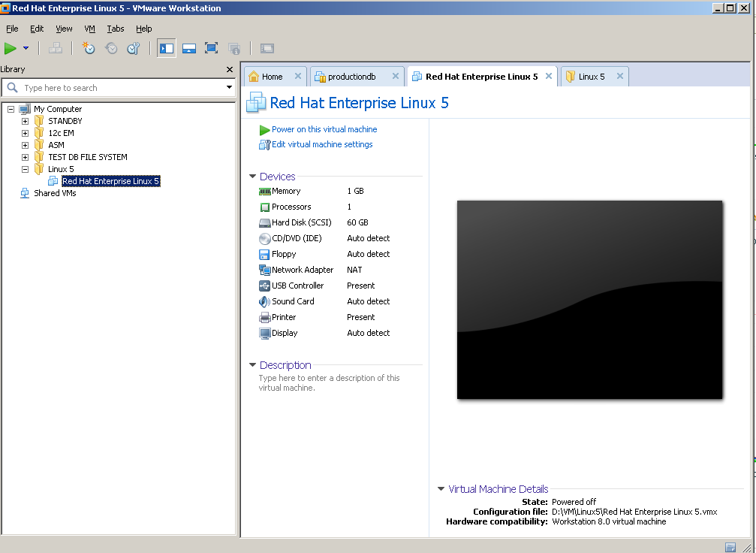Click the CD/DVD (IDE) device icon
The width and height of the screenshot is (756, 553).
[265, 238]
